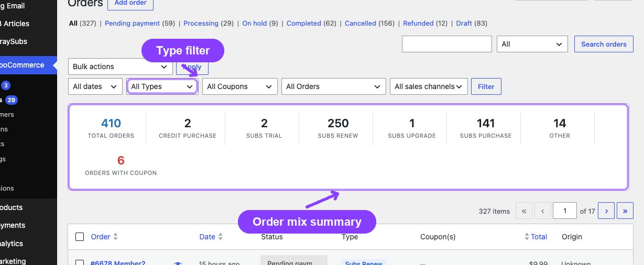The image size is (644, 265).
Task: Open the All dates dropdown
Action: pyautogui.click(x=95, y=86)
